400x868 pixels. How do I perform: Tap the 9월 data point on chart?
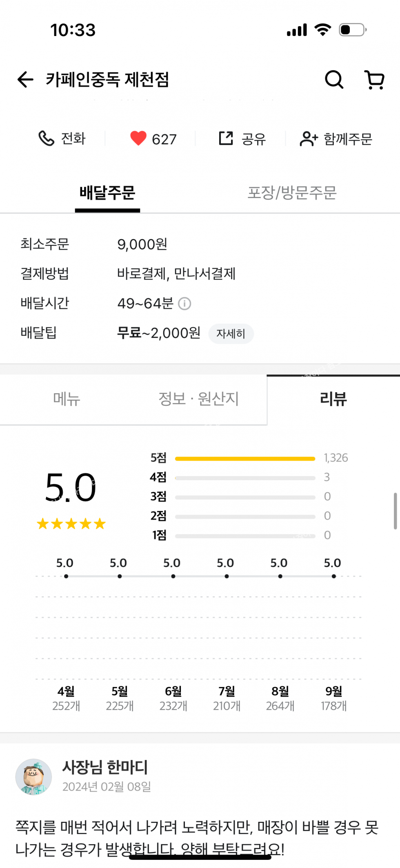tap(334, 576)
